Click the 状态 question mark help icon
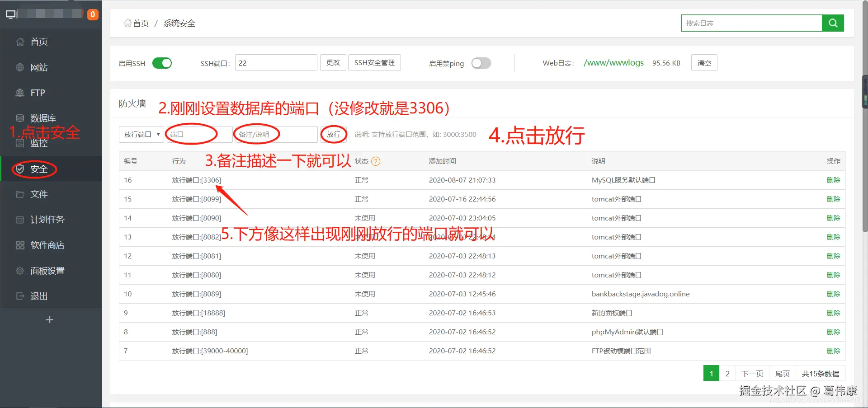868x408 pixels. tap(376, 161)
